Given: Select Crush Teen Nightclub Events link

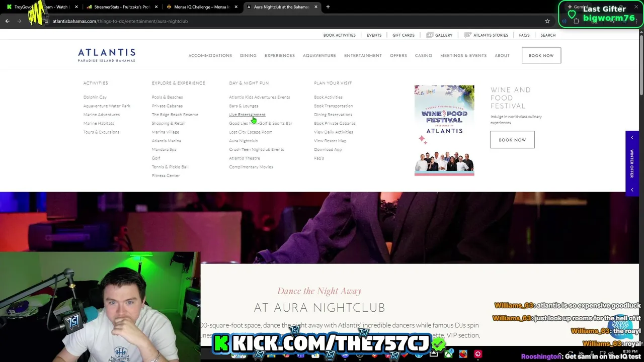Looking at the screenshot, I should point(257,149).
